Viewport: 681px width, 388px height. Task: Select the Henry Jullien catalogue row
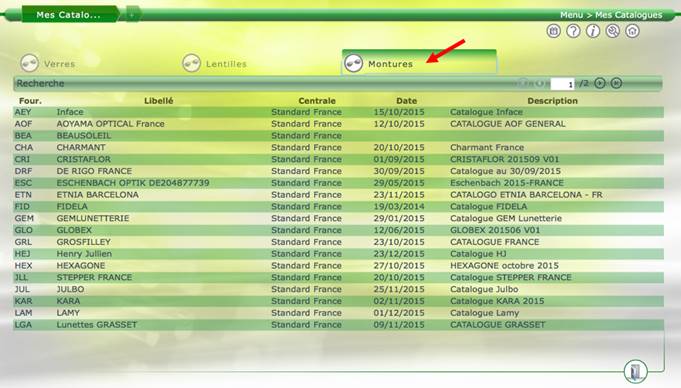(x=338, y=254)
